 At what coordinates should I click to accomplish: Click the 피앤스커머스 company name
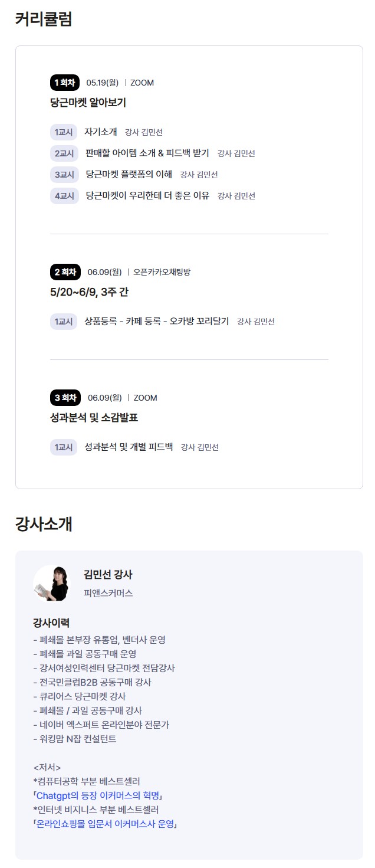[x=108, y=593]
